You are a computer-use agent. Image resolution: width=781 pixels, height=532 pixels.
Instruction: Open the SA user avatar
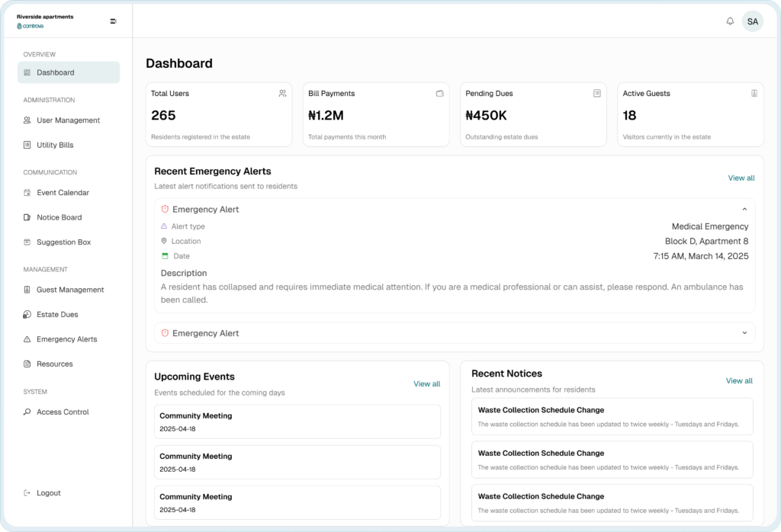tap(752, 21)
